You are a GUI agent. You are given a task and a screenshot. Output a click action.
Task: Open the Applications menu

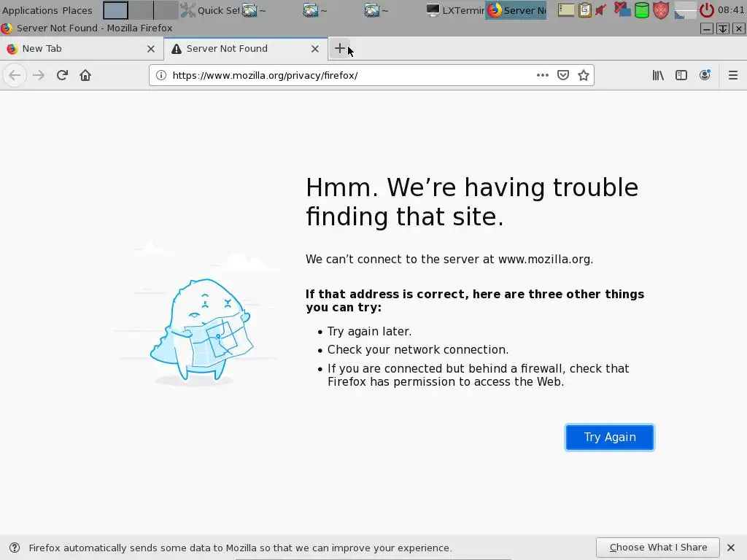pos(30,10)
